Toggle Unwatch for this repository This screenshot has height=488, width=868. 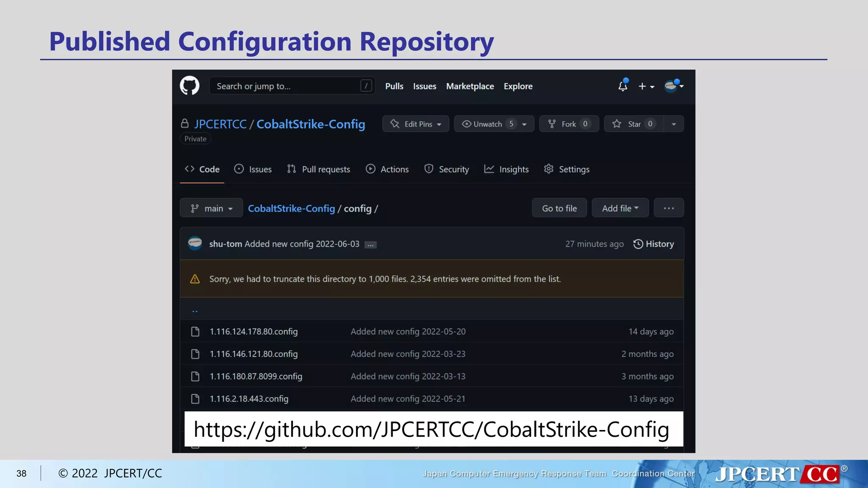487,124
